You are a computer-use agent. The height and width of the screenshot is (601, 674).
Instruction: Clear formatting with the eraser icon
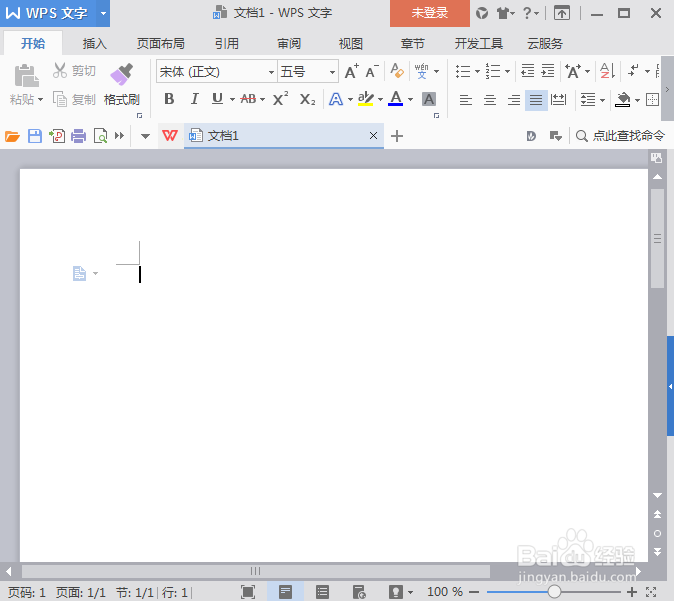pyautogui.click(x=397, y=71)
